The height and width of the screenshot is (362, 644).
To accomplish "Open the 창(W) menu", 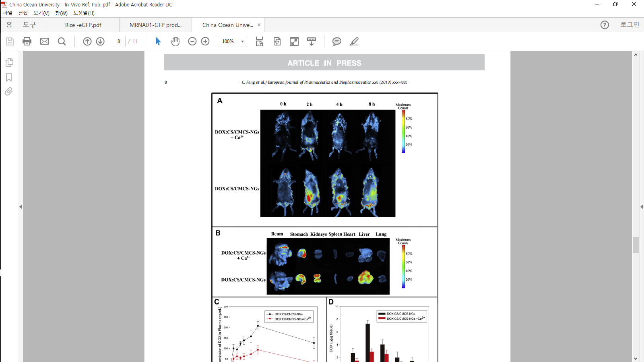I will [62, 13].
